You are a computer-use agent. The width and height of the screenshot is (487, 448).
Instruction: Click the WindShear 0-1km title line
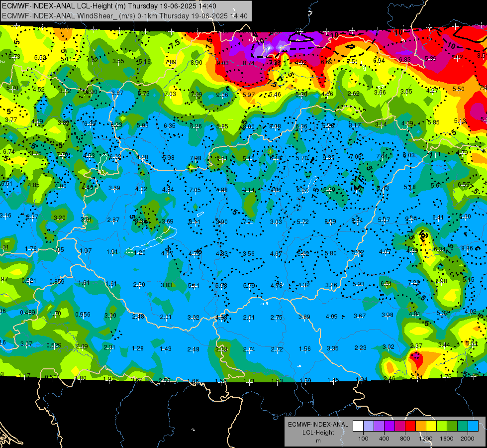124,16
